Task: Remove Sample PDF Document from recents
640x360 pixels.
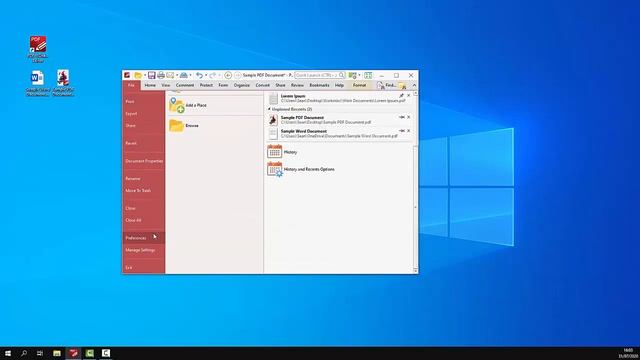Action: pyautogui.click(x=409, y=117)
